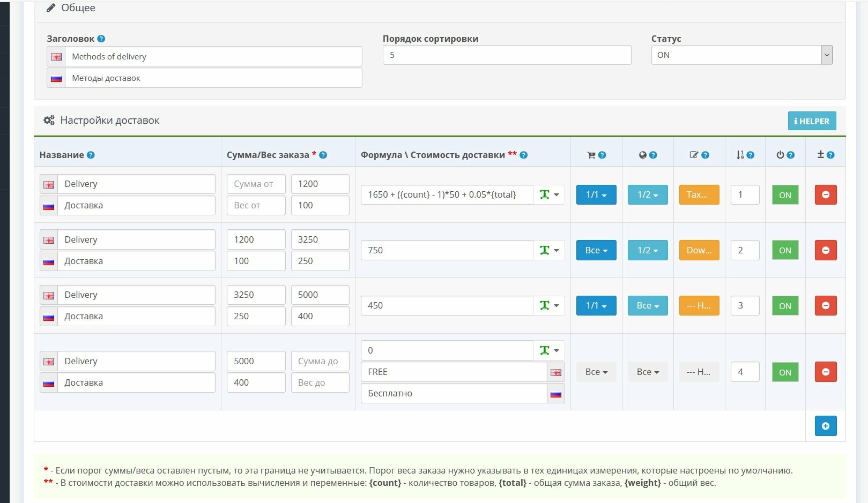Open text type dropdown next to formula 1650

pyautogui.click(x=549, y=195)
